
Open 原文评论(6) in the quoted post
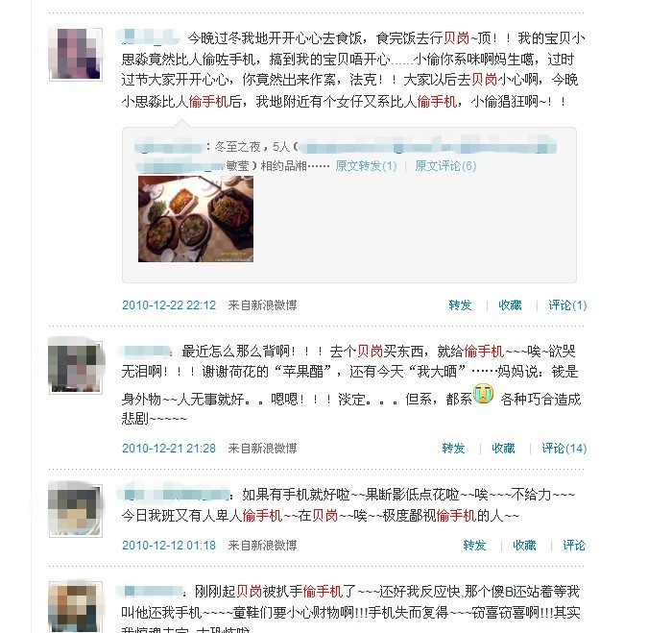click(x=445, y=166)
